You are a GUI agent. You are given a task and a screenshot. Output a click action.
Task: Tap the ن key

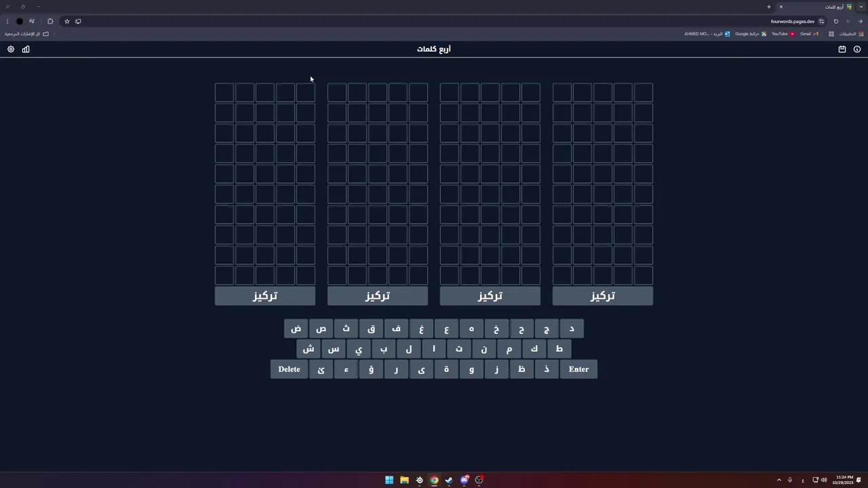pyautogui.click(x=484, y=349)
